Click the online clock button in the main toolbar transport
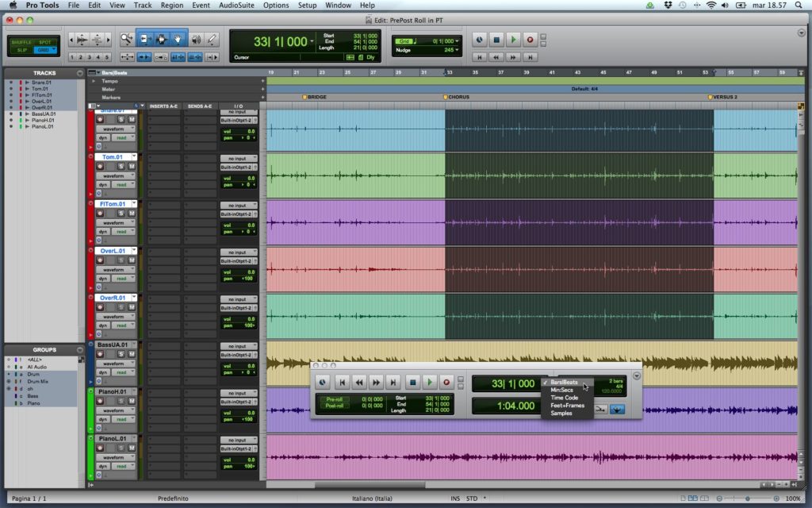Viewport: 812px width, 508px height. (x=479, y=40)
